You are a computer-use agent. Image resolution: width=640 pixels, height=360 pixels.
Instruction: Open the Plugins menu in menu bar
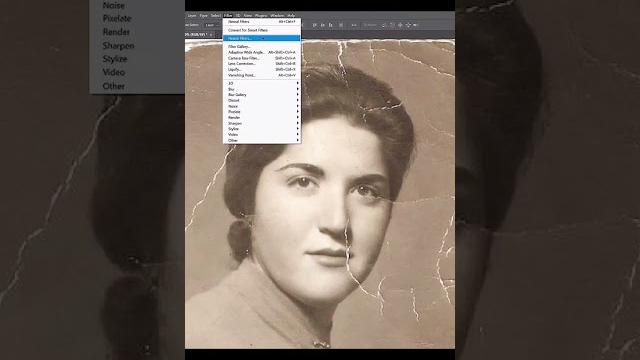click(261, 16)
